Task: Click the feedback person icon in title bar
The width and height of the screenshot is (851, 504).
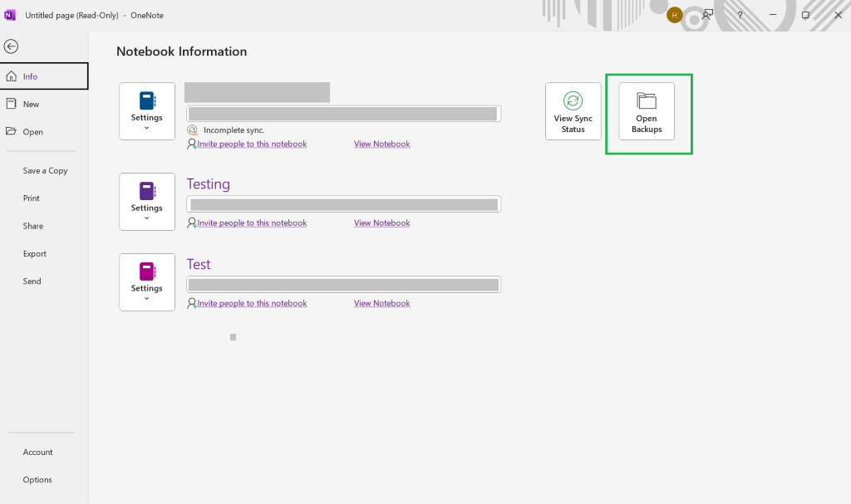Action: click(707, 15)
